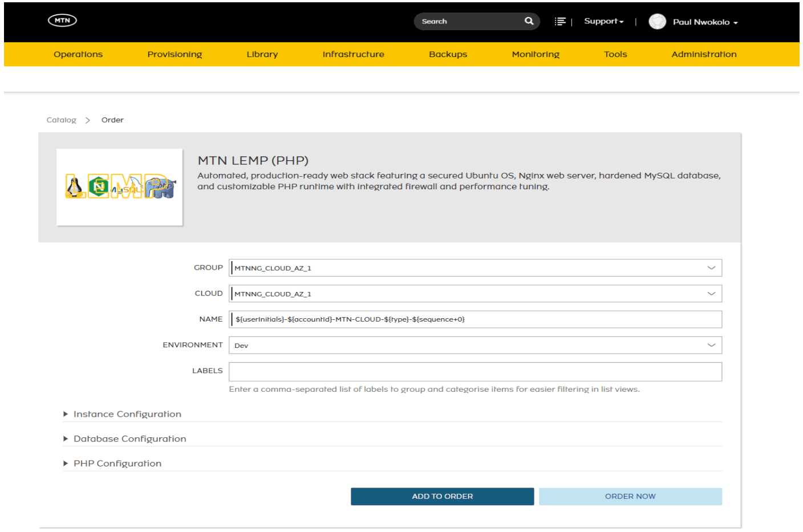
Task: Open the Provisioning menu
Action: pos(175,54)
